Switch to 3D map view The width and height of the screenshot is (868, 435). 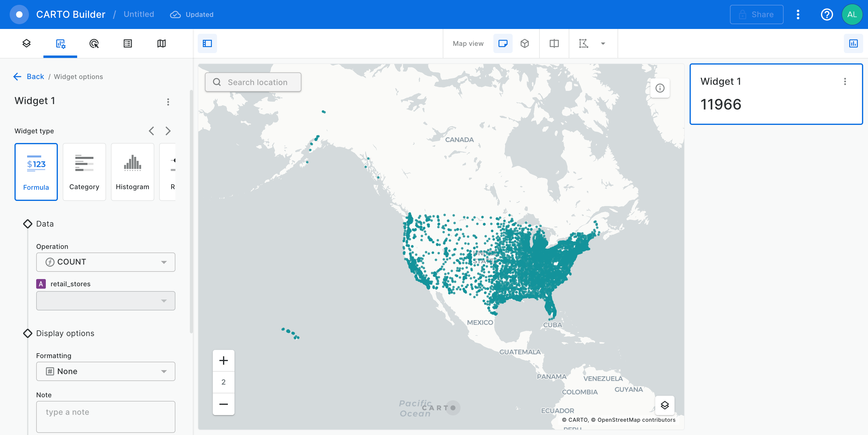tap(524, 43)
